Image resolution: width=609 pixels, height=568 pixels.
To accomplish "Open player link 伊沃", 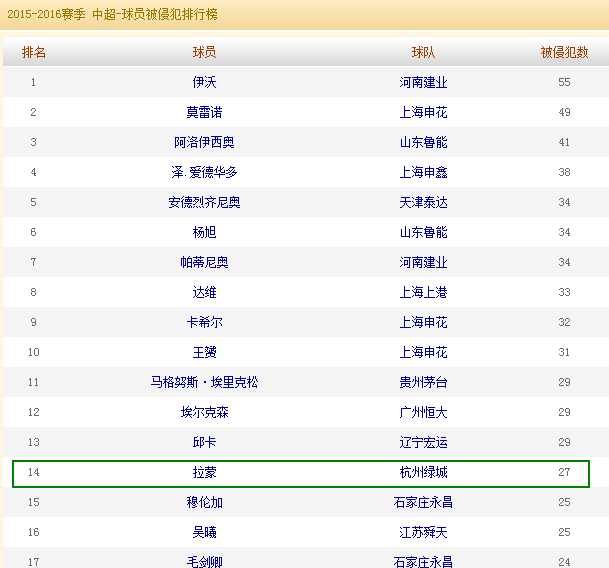I will (204, 82).
